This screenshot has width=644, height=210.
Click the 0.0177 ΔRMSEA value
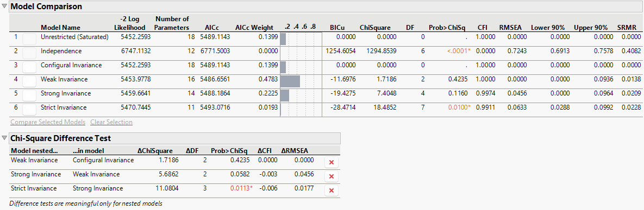pyautogui.click(x=304, y=188)
